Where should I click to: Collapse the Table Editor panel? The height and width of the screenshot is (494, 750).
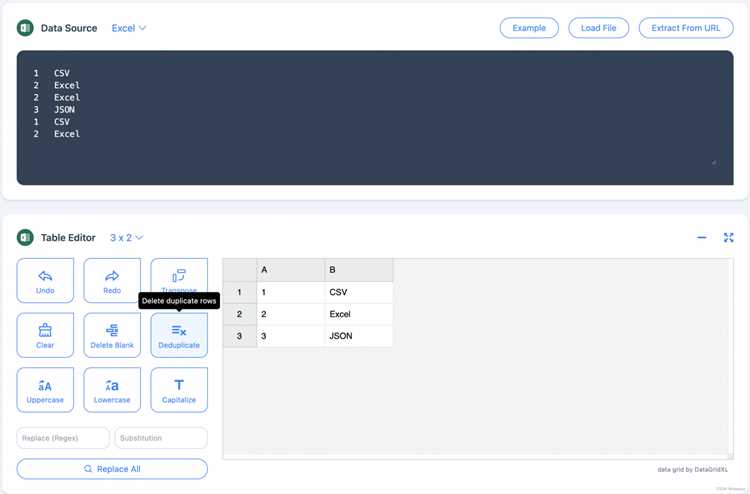tap(702, 238)
